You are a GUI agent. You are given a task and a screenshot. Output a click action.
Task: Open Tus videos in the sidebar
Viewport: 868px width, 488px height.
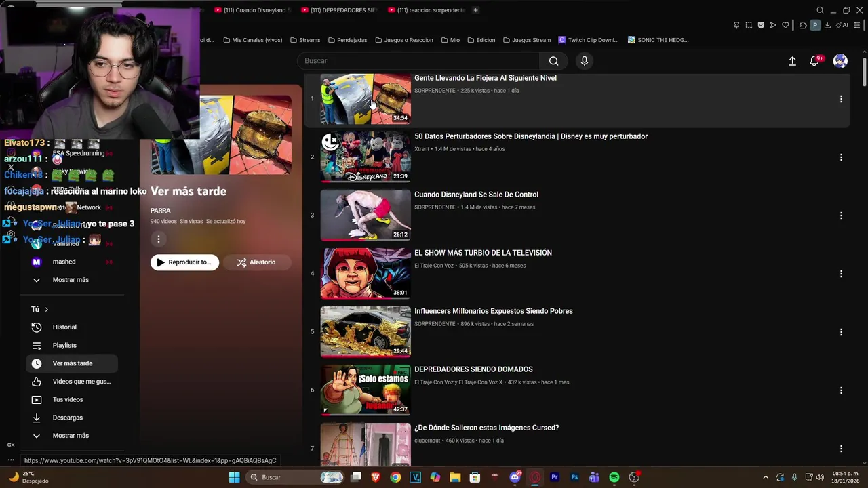pyautogui.click(x=72, y=400)
